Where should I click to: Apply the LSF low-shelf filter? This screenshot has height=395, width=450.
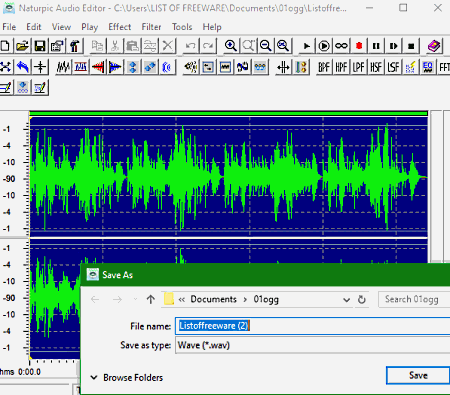point(394,67)
